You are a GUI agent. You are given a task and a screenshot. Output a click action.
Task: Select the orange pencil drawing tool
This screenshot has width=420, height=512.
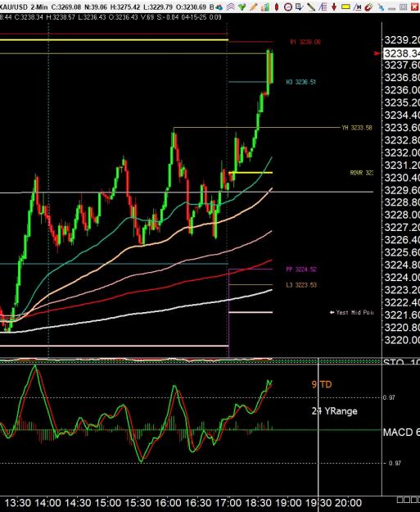point(253,7)
